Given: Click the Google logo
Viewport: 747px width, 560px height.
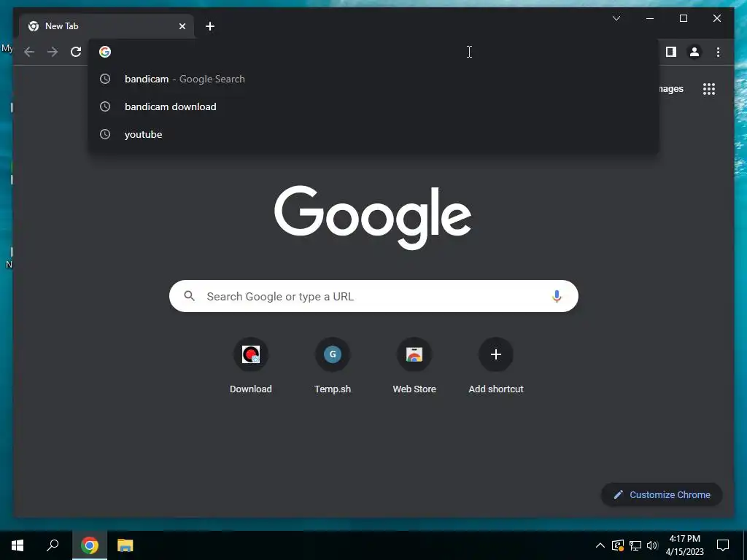Looking at the screenshot, I should coord(373,217).
